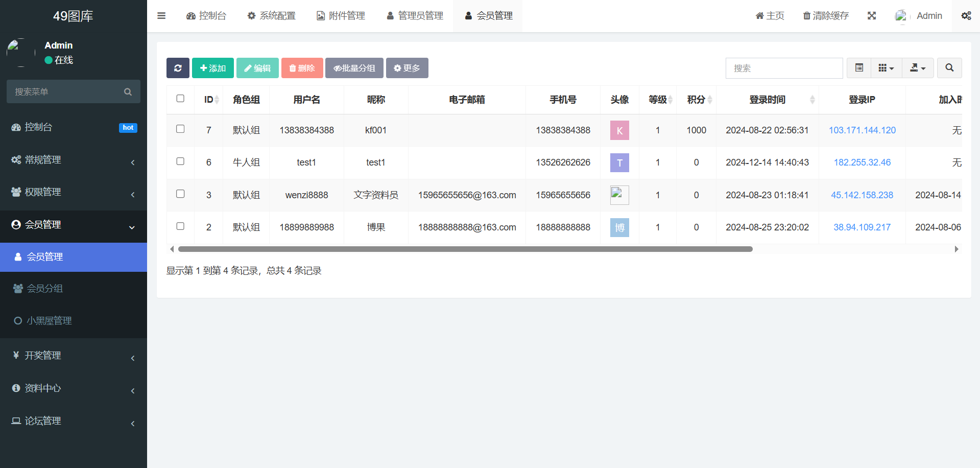
Task: Click the green 添加 button
Action: [213, 68]
